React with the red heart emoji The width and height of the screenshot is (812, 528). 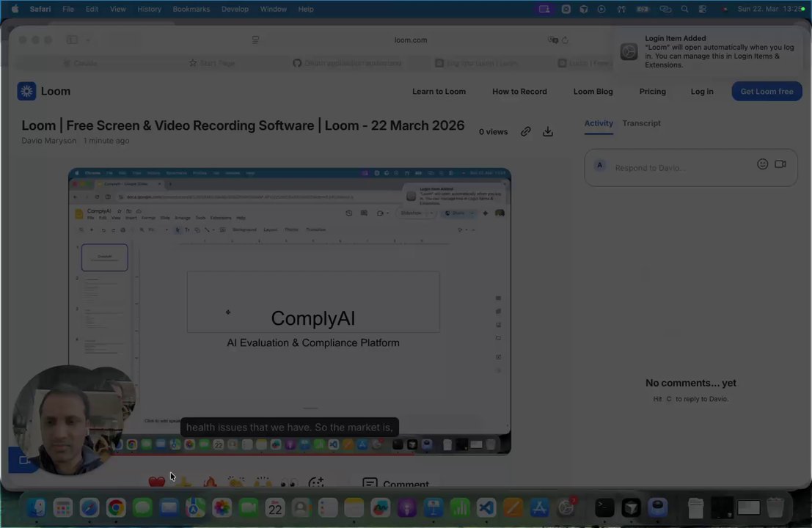coord(156,482)
